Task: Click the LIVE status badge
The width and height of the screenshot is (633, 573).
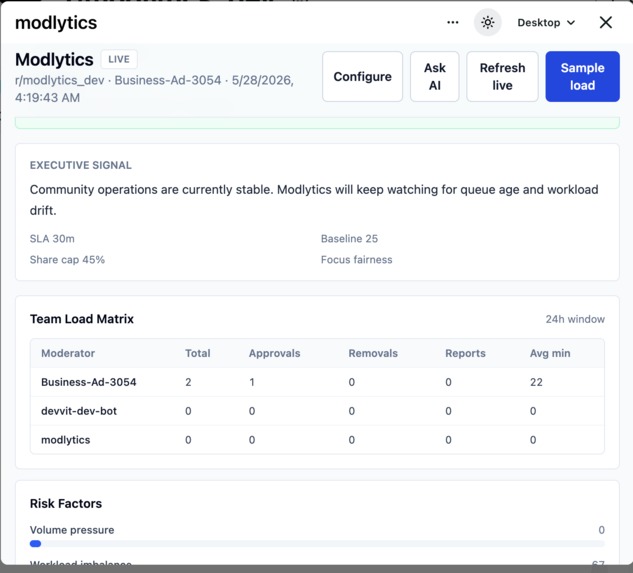Action: click(x=119, y=59)
